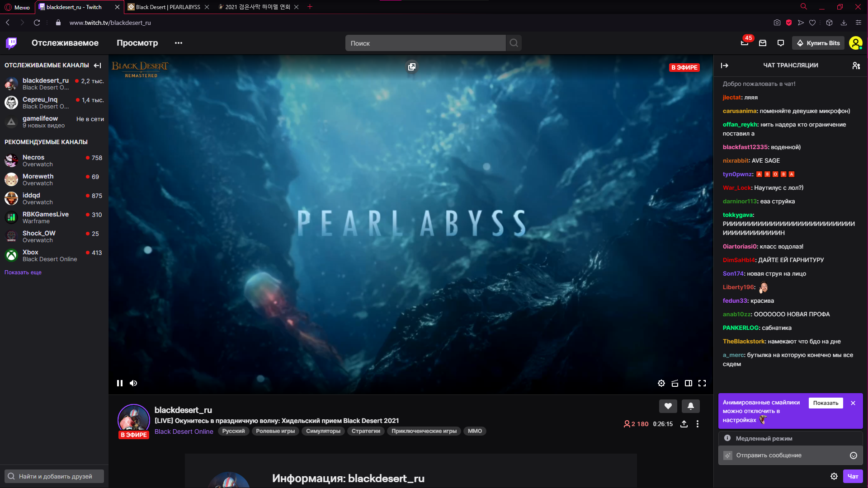Open Отслеживаемое navigation tab
Viewport: 868px width, 488px height.
[x=65, y=43]
